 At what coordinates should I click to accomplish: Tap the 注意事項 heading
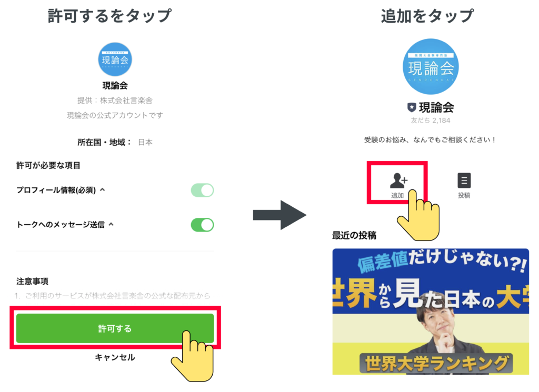[32, 282]
